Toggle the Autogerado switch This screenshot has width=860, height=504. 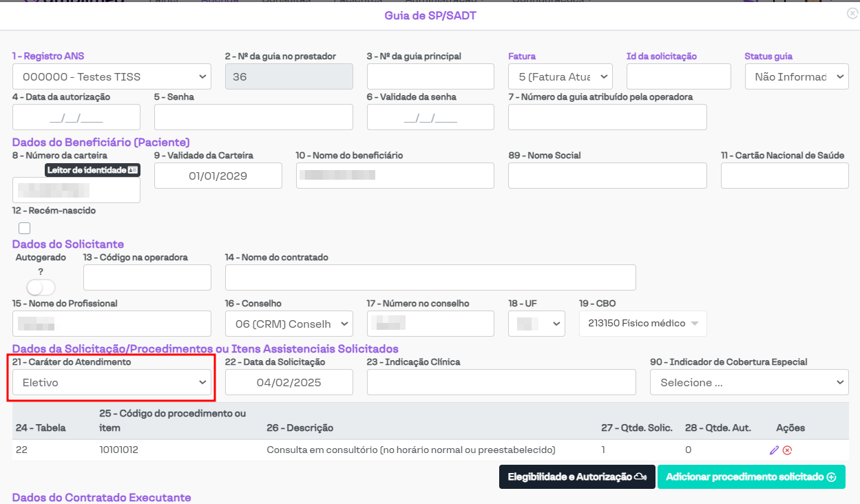tap(41, 287)
